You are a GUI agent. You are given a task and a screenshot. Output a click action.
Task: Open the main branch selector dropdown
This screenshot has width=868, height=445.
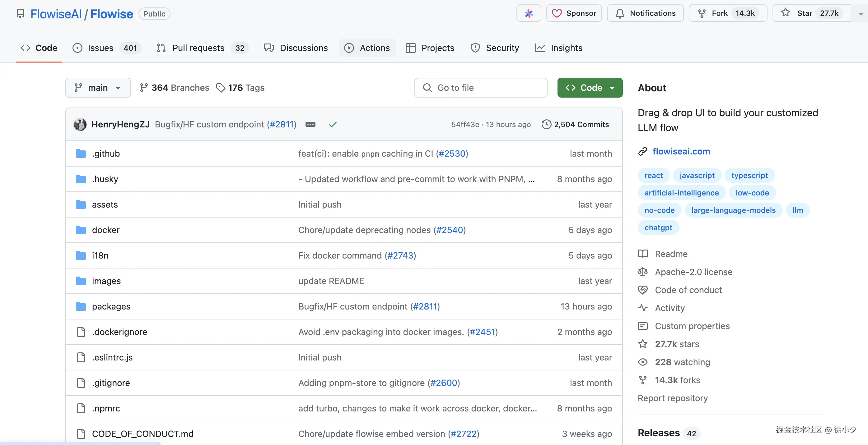tap(98, 88)
